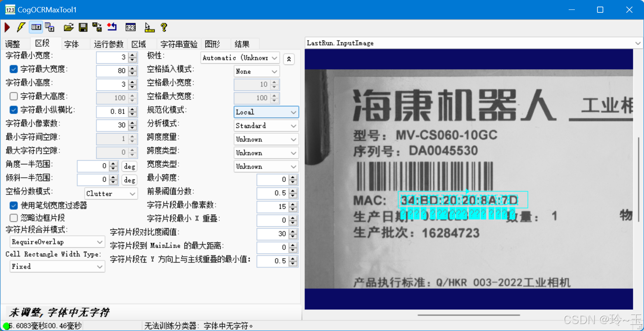Decrease 字符最大宽度 with its down arrow

click(x=132, y=73)
